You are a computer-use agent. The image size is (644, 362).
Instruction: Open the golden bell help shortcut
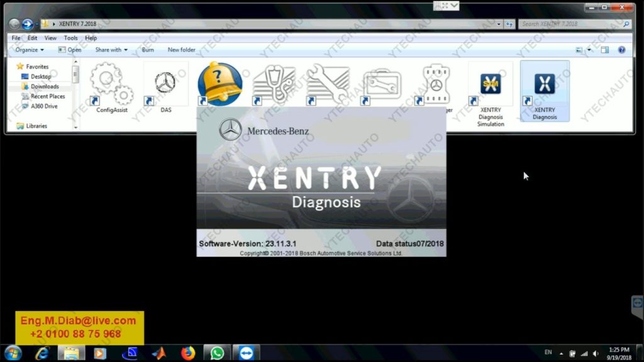point(219,84)
